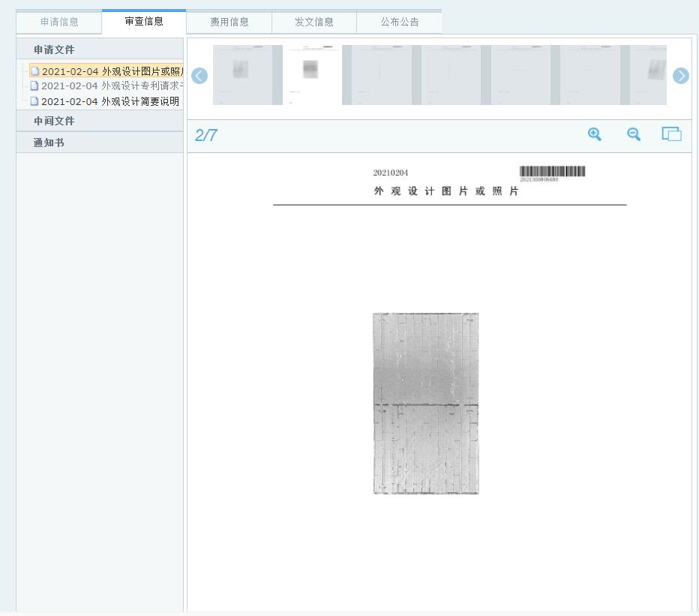
Task: Select the first page thumbnail
Action: (x=242, y=75)
